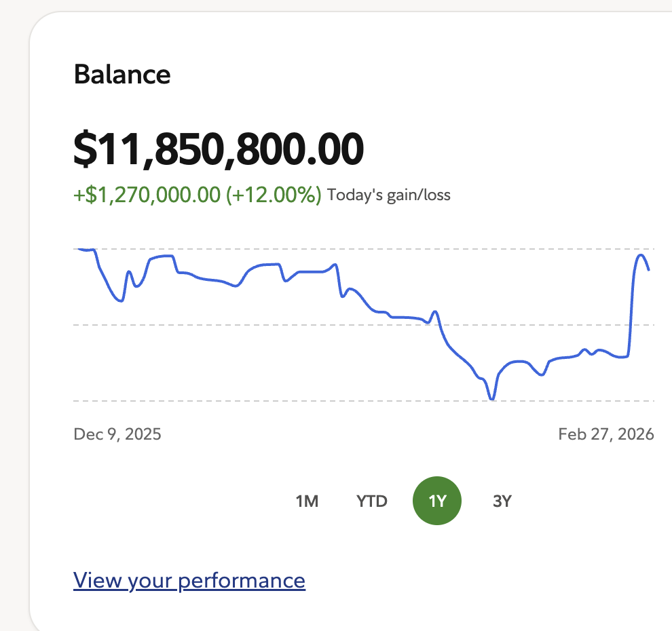Click the Feb 27, 2026 end date

tap(606, 434)
